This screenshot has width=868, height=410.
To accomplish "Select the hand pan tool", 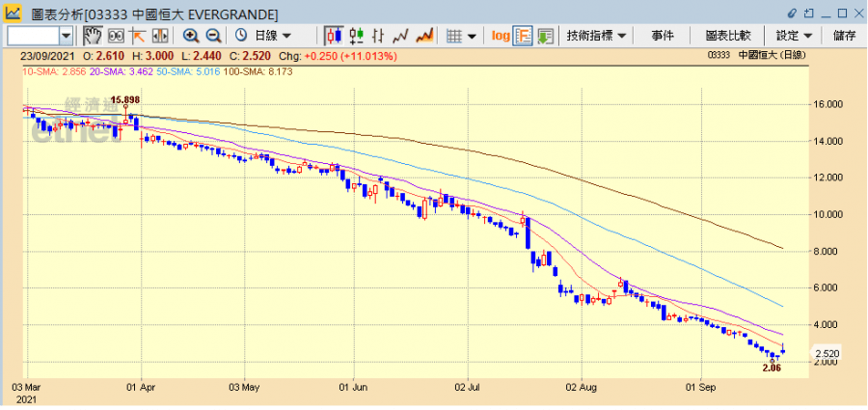I will click(x=93, y=36).
